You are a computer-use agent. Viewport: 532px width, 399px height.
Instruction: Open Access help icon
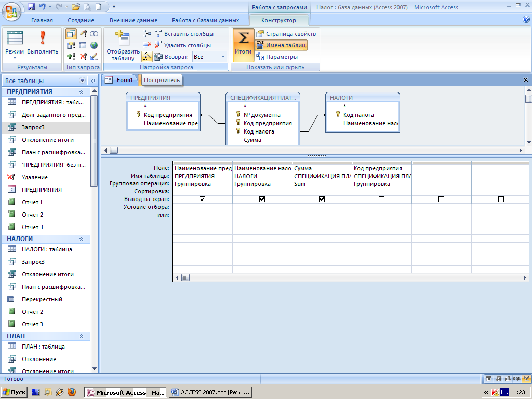pyautogui.click(x=526, y=20)
